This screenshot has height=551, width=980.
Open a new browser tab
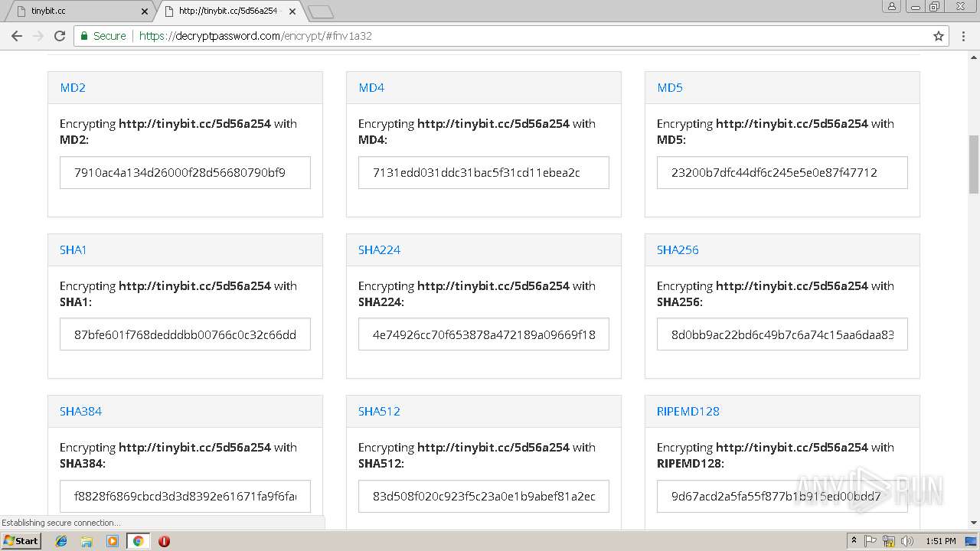(x=320, y=11)
